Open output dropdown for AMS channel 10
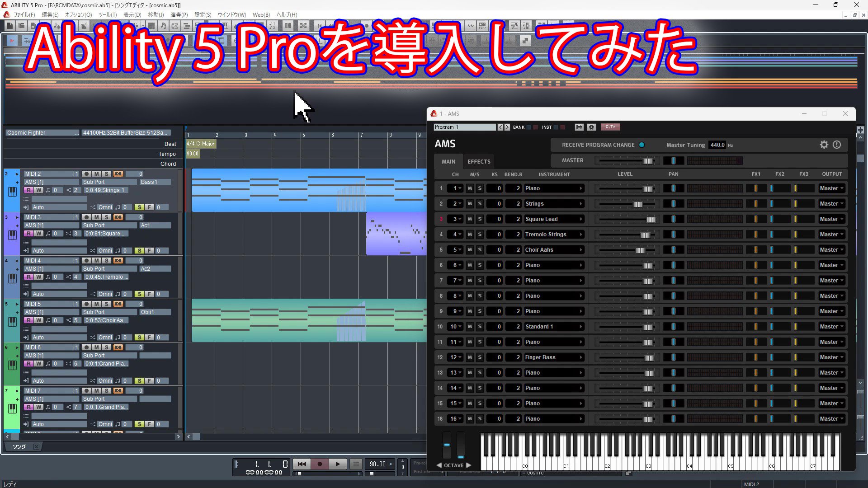 click(x=832, y=327)
